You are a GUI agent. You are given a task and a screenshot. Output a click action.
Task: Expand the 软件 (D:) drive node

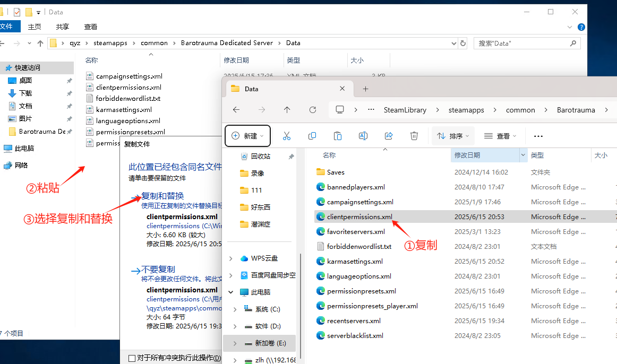coord(235,326)
